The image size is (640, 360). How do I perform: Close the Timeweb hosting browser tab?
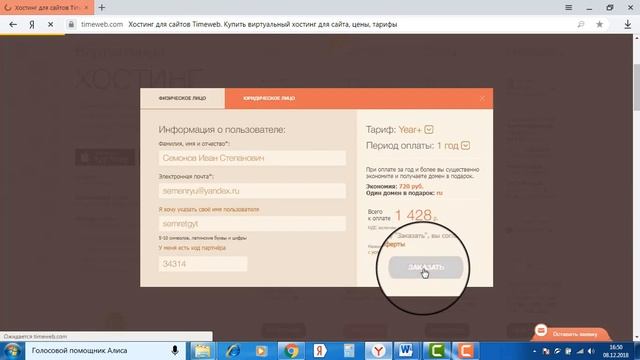[86, 7]
